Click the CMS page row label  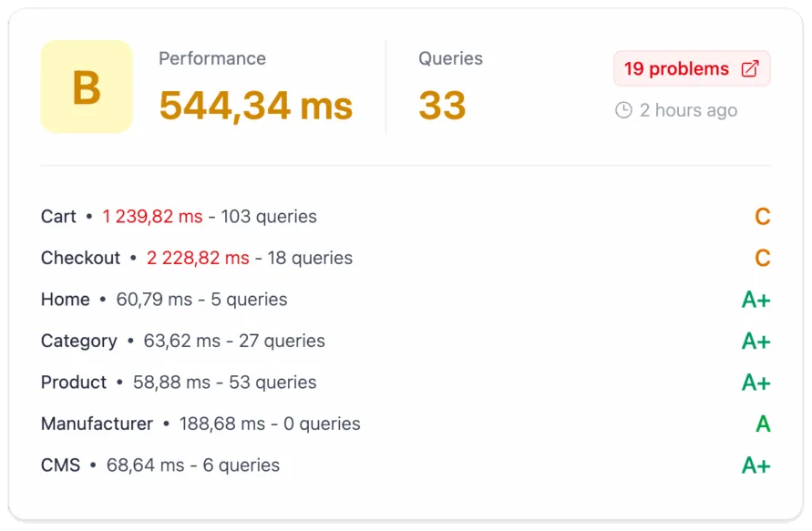(x=60, y=465)
